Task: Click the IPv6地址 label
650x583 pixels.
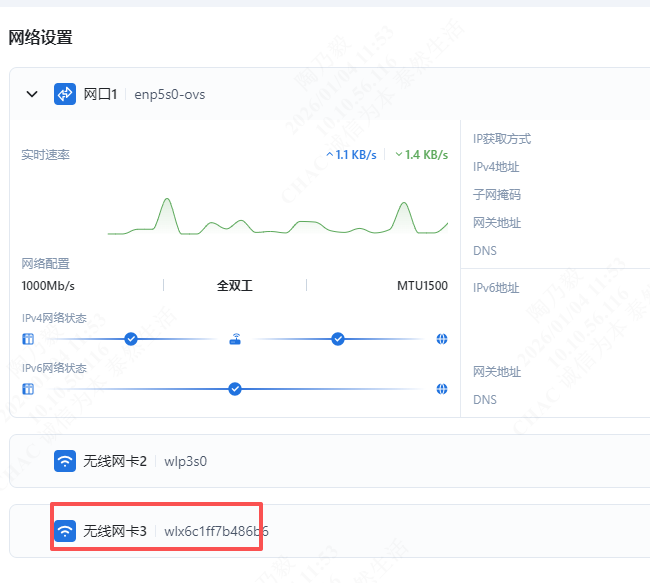Action: [x=496, y=287]
